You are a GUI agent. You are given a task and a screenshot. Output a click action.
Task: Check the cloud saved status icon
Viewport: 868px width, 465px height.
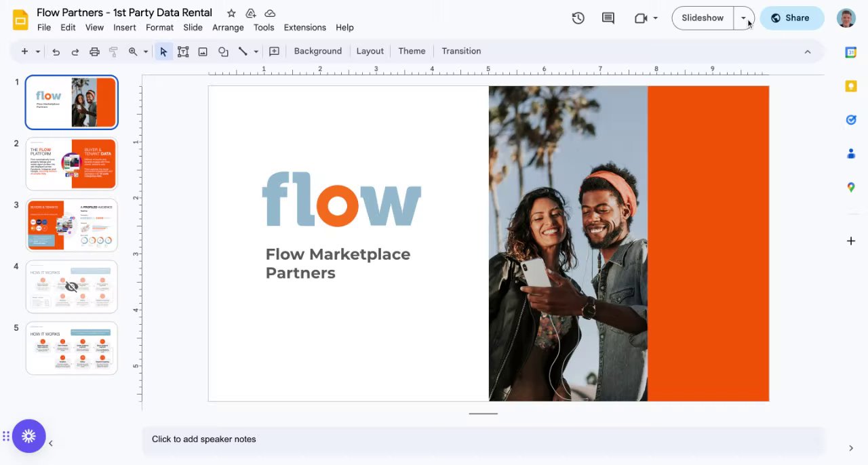pos(270,13)
